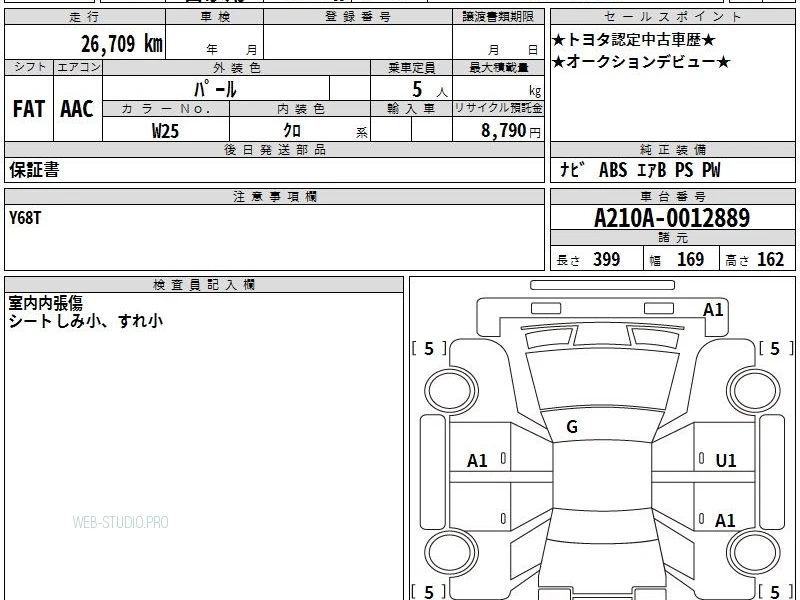Select recycle deposit 8,790円
This screenshot has width=800, height=600.
point(510,131)
